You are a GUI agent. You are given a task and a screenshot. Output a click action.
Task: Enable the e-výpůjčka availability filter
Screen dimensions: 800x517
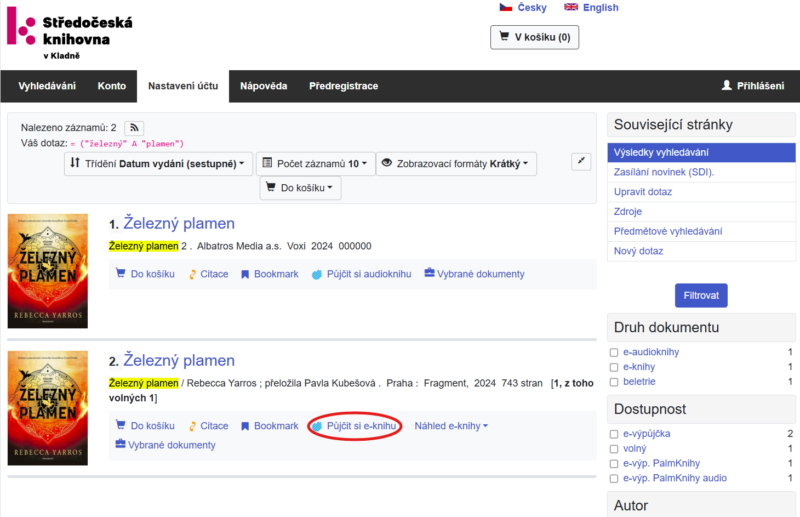click(x=614, y=434)
